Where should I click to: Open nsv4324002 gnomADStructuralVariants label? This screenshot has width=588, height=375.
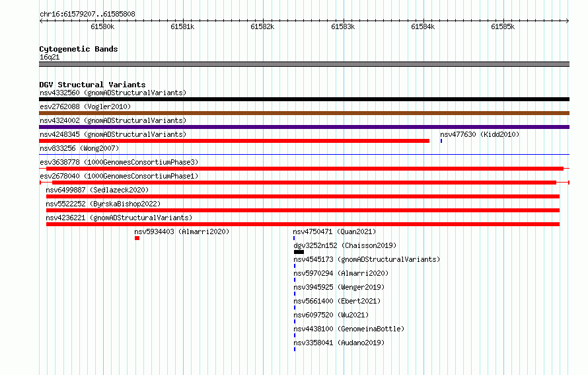coord(113,120)
